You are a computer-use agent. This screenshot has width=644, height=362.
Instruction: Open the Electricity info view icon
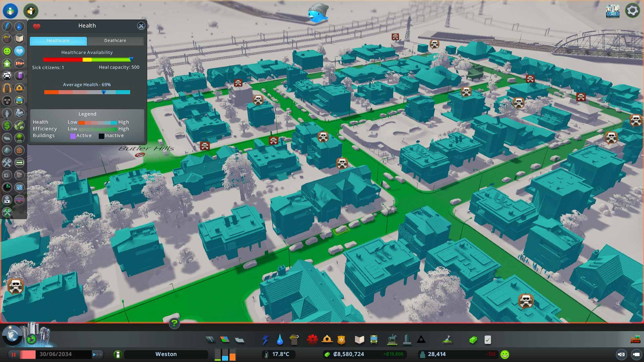(7, 26)
